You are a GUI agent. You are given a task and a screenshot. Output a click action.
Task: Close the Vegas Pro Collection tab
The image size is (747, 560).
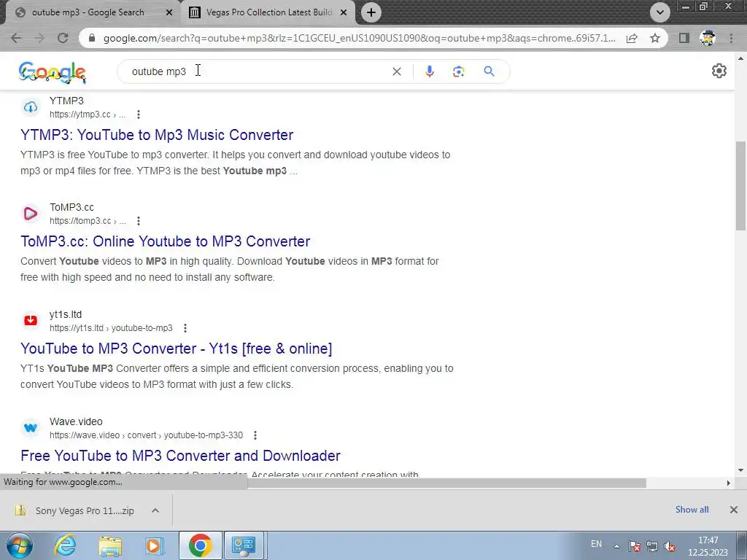point(344,12)
